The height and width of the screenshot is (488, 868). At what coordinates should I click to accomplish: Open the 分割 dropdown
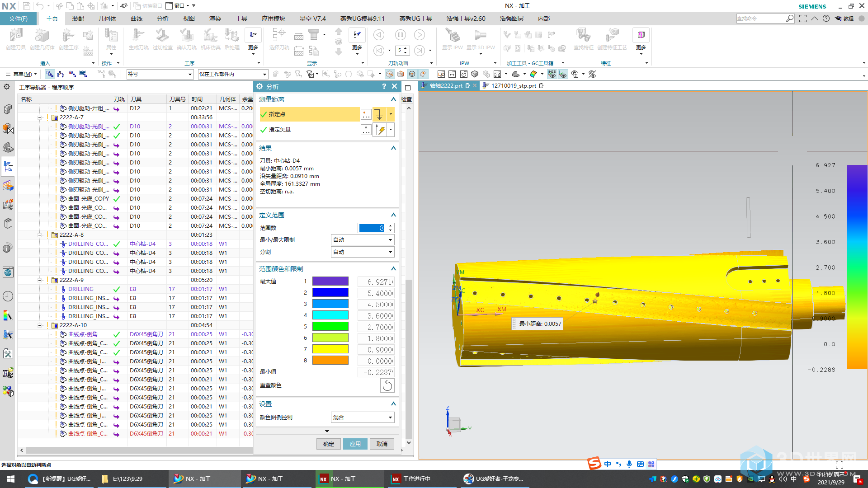363,252
